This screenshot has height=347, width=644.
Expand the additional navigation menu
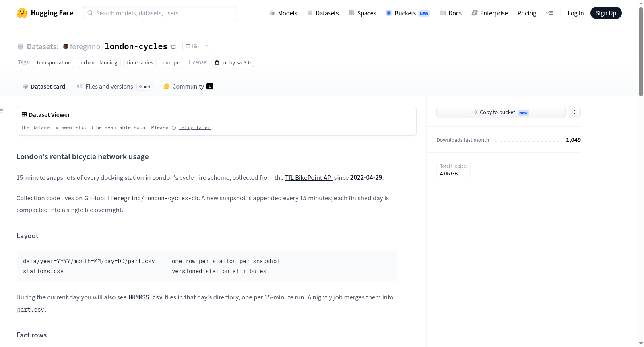click(x=549, y=13)
